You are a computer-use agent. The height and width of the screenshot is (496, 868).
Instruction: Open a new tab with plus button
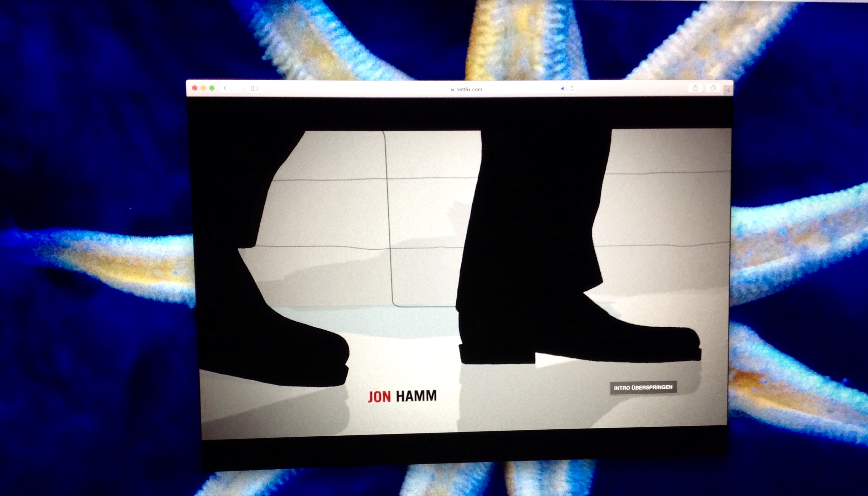pyautogui.click(x=728, y=90)
